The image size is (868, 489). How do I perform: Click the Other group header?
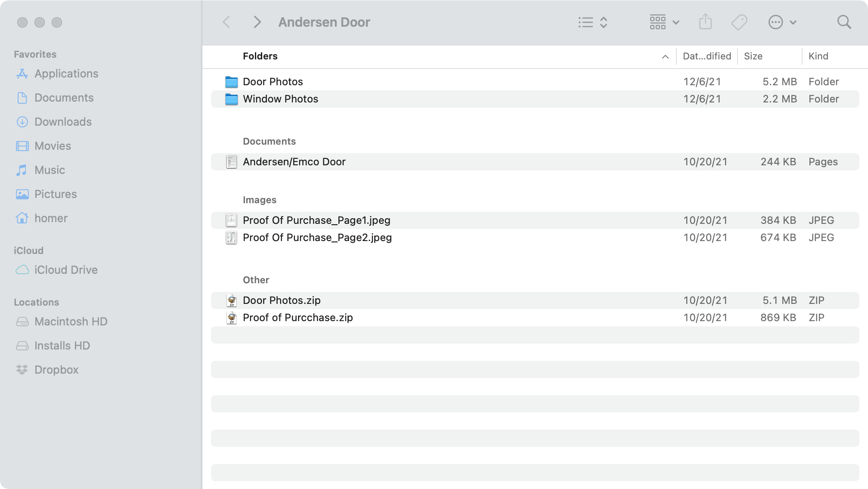pyautogui.click(x=256, y=280)
